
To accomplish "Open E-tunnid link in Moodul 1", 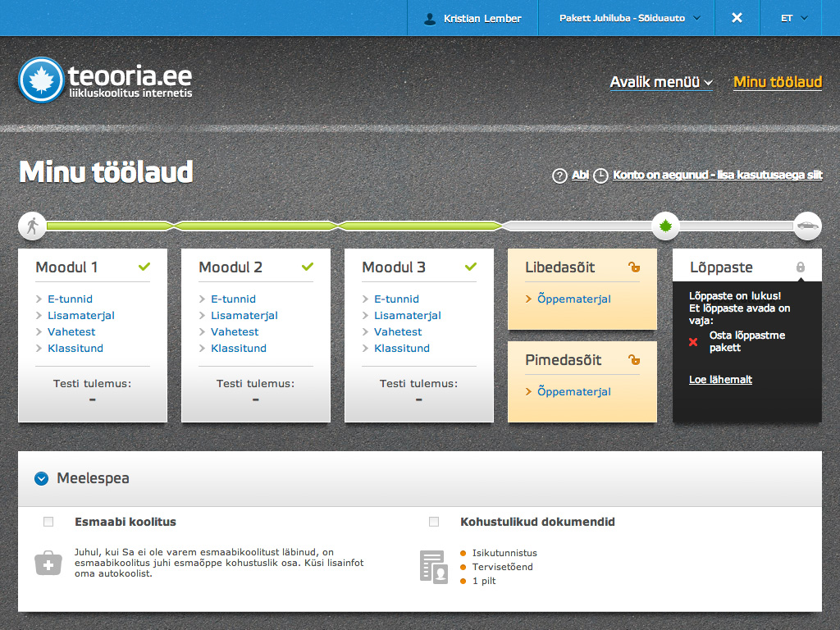I will coord(70,299).
